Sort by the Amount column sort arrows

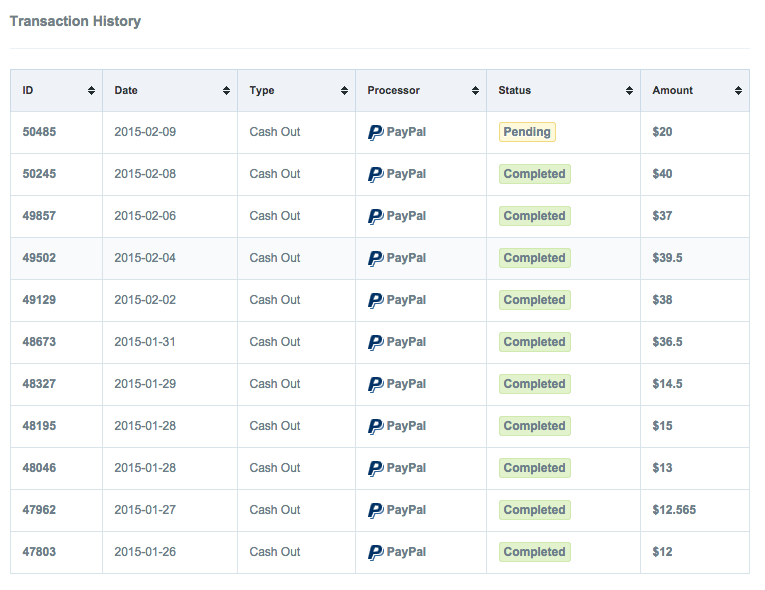(x=738, y=91)
